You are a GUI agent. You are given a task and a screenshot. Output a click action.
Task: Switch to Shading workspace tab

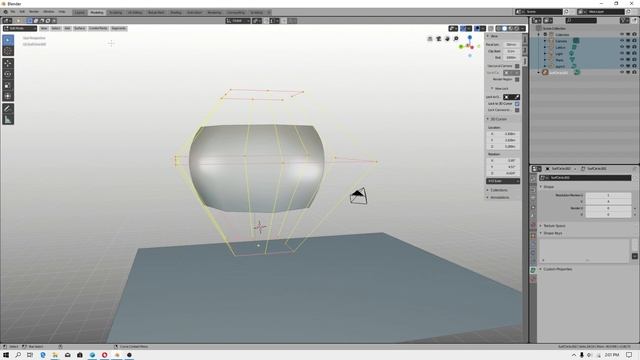coord(176,12)
